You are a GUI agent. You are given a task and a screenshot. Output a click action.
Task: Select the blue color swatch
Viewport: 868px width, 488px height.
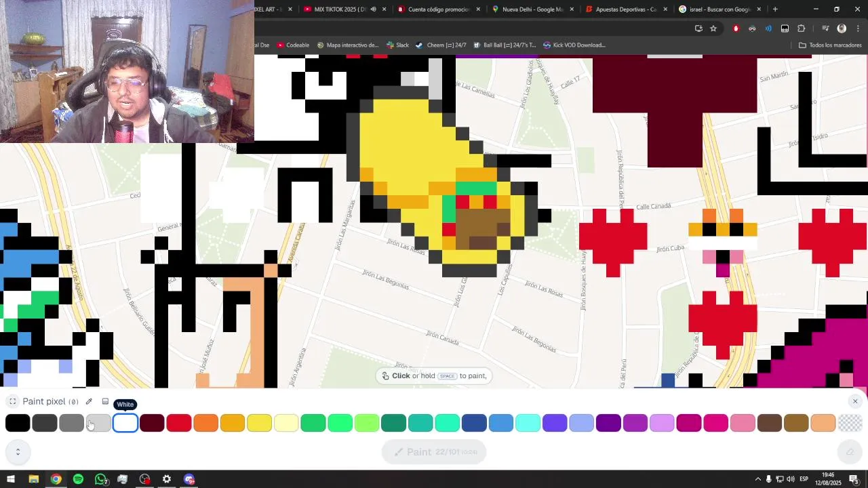coord(501,423)
